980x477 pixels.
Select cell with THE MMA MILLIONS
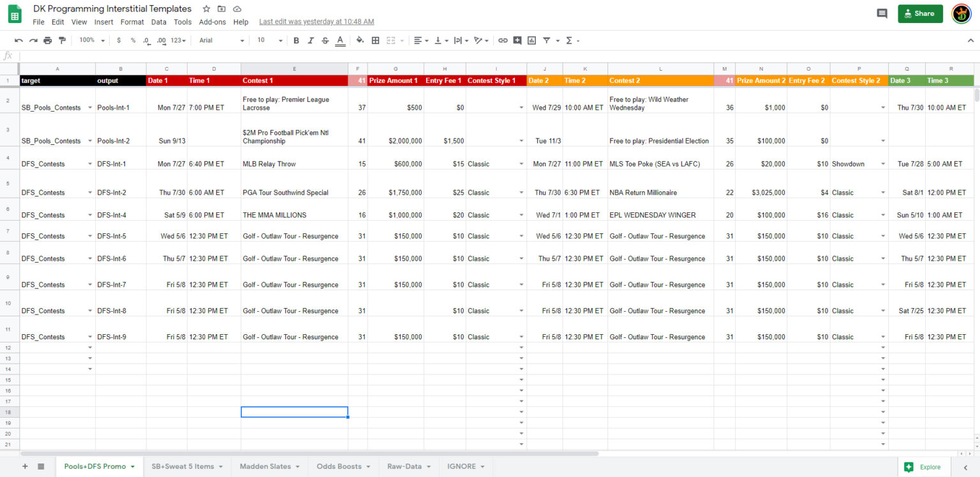[294, 210]
